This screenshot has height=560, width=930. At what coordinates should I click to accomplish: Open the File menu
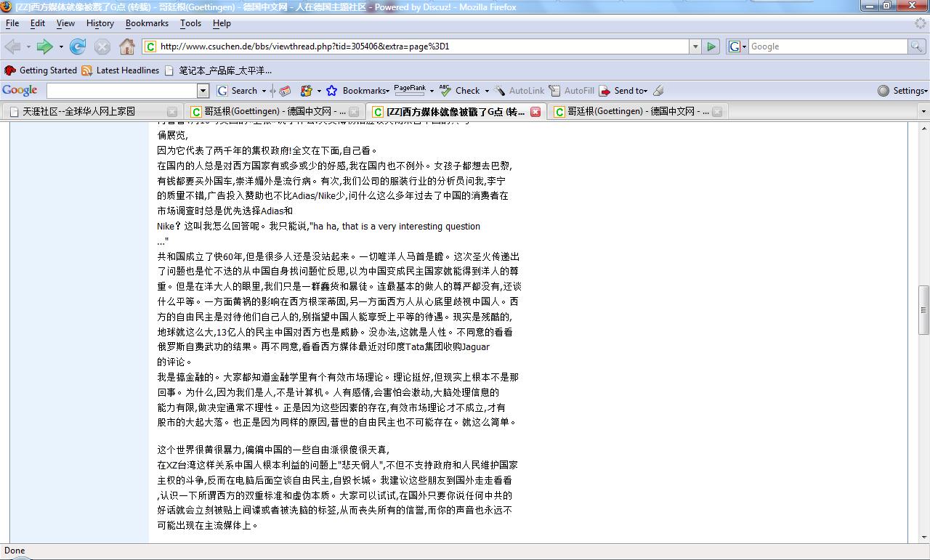click(x=12, y=23)
